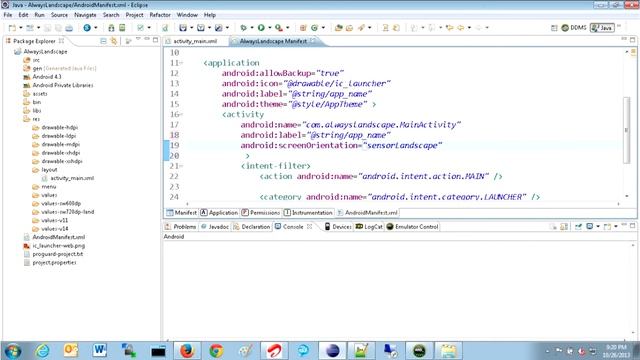Toggle Link with Editor in Package Explorer
Screen dimensions: 640x360
tap(114, 41)
